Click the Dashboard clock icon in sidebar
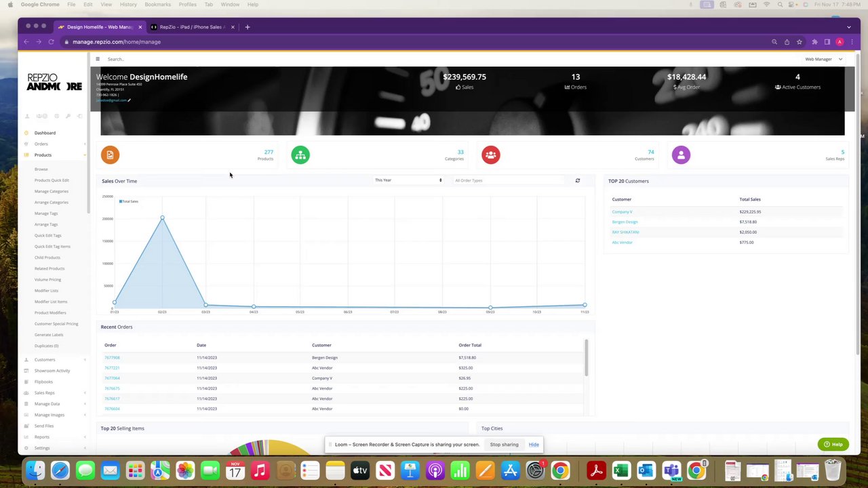 pyautogui.click(x=26, y=133)
